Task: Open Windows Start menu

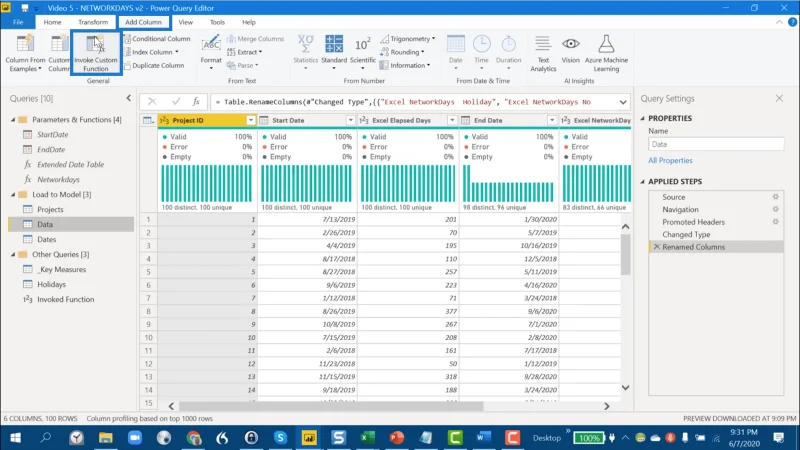Action: click(15, 437)
